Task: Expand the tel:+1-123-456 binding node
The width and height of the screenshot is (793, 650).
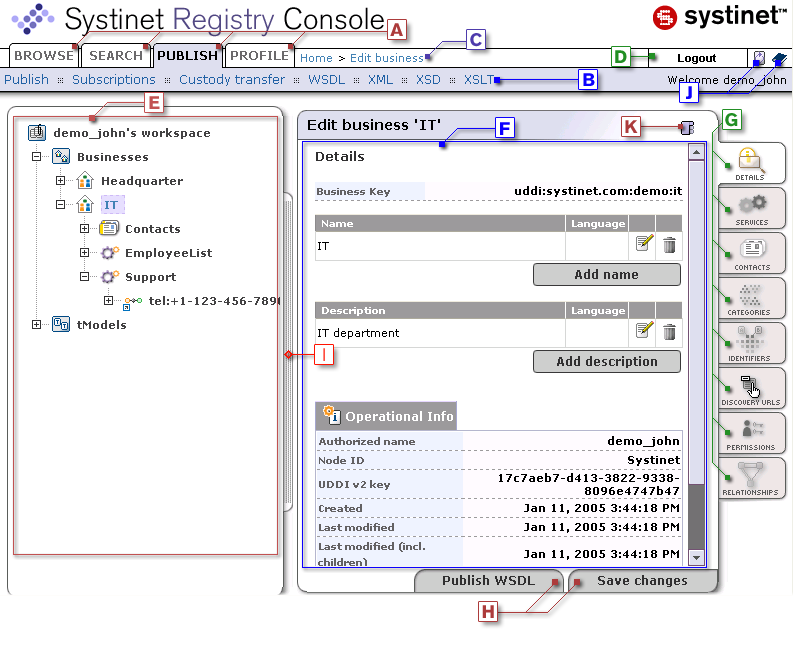Action: point(108,300)
